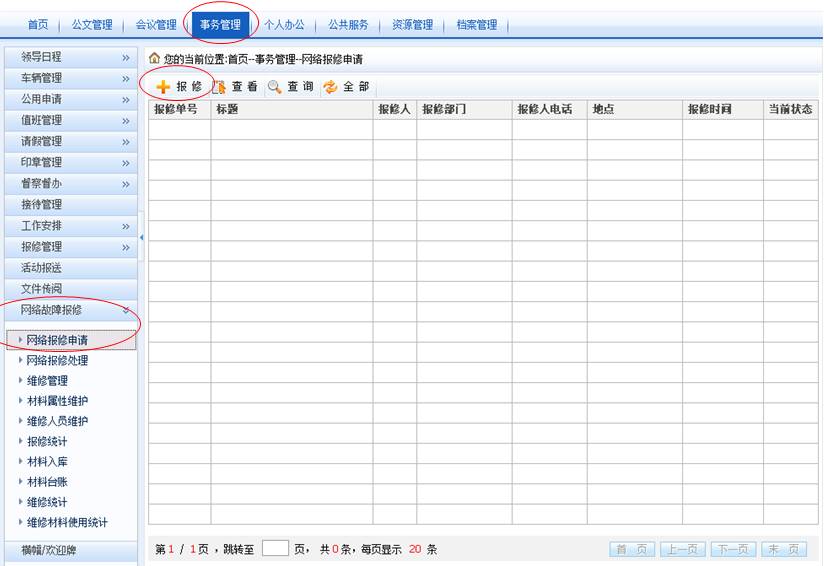Open 材料台账 submenu item
This screenshot has width=824, height=566.
(47, 482)
